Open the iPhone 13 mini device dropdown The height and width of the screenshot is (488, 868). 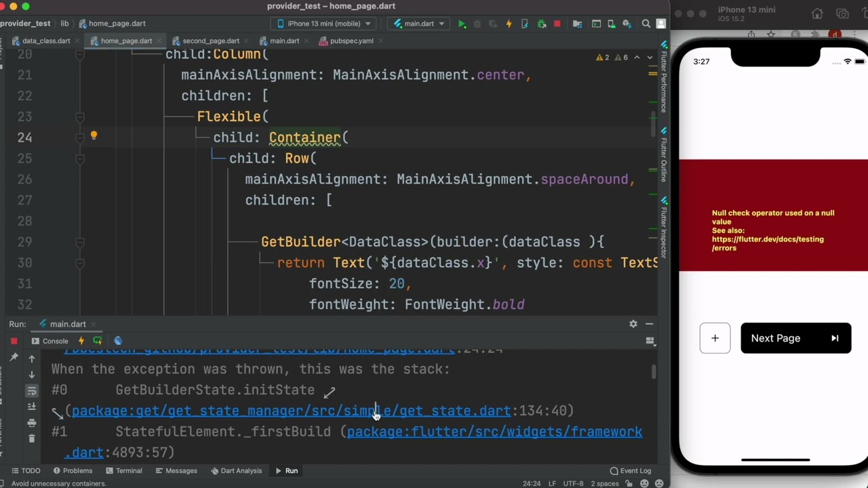coord(325,24)
